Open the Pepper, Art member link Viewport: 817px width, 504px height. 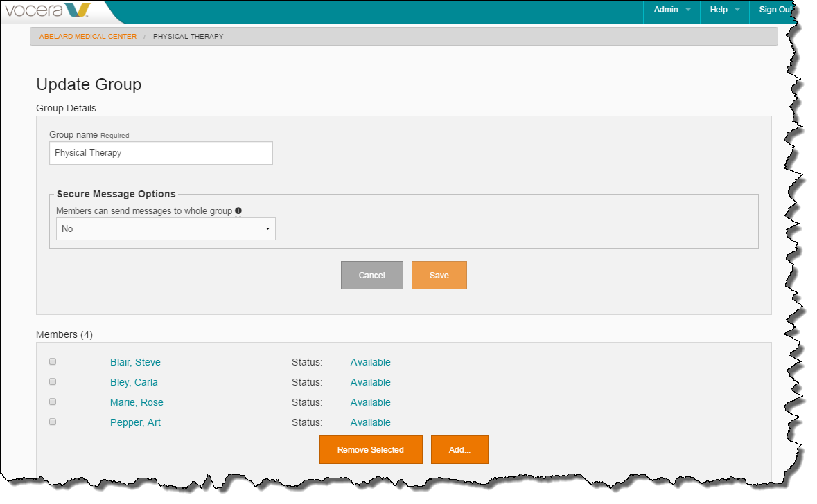click(135, 422)
